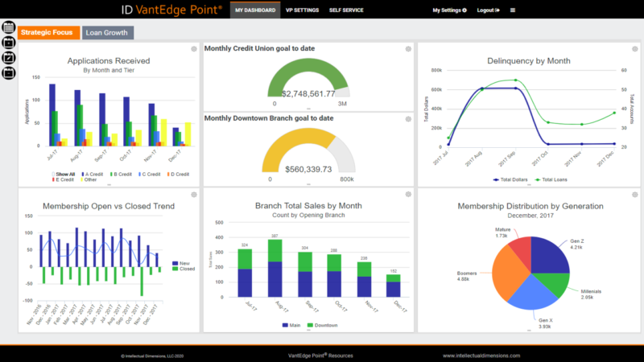Toggle Show All in Applications Received legend

pyautogui.click(x=64, y=174)
